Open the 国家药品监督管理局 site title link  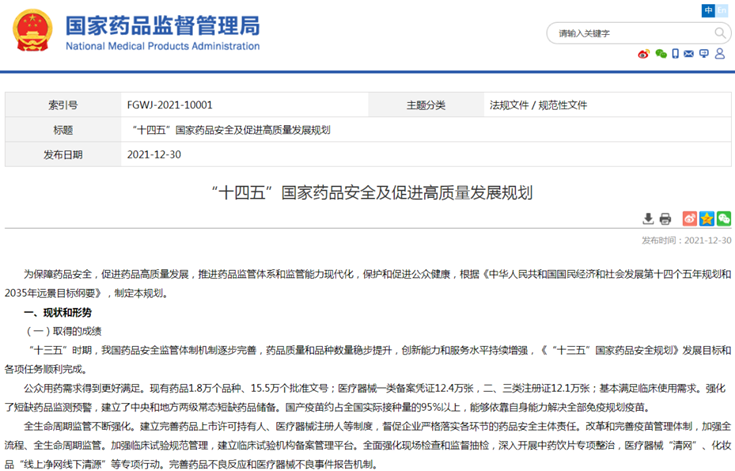[x=162, y=32]
